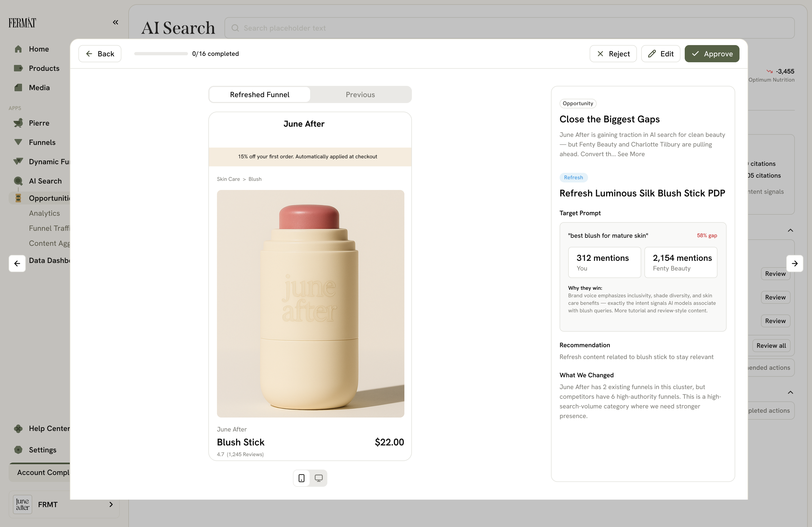Collapse the sidebar with double chevron
Image resolution: width=812 pixels, height=527 pixels.
(115, 22)
